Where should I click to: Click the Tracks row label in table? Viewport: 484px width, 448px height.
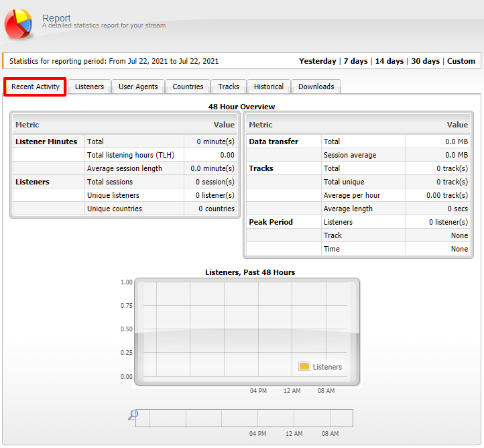click(261, 168)
